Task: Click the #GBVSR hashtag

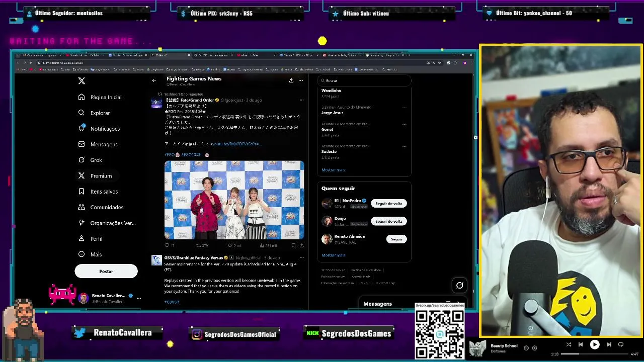Action: click(x=172, y=302)
